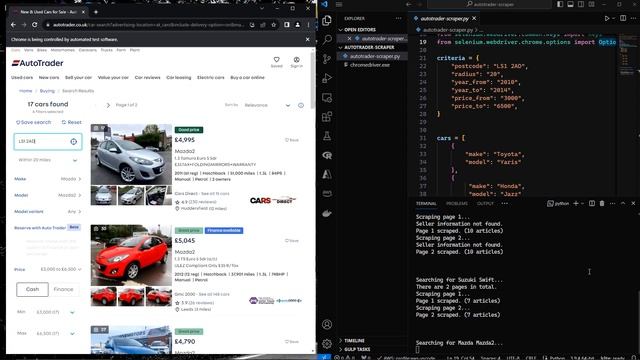Click the postcode input field
Image resolution: width=640 pixels, height=360 pixels.
click(48, 142)
